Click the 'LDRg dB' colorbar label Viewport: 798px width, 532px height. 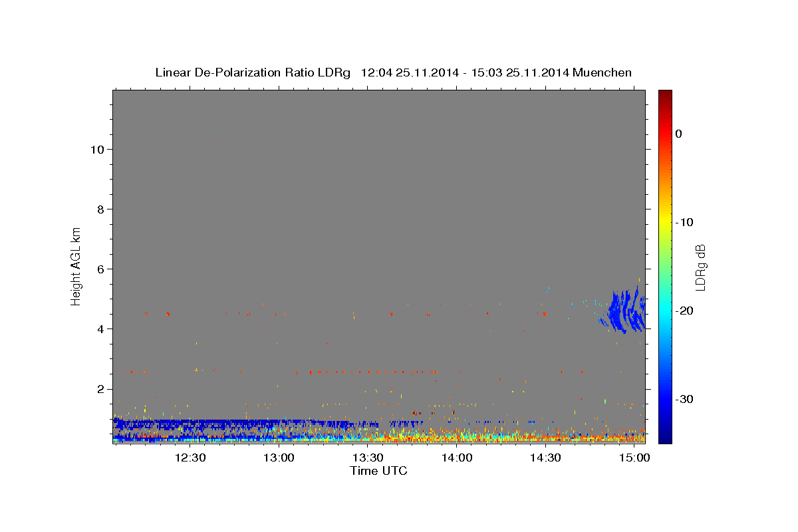tap(700, 267)
